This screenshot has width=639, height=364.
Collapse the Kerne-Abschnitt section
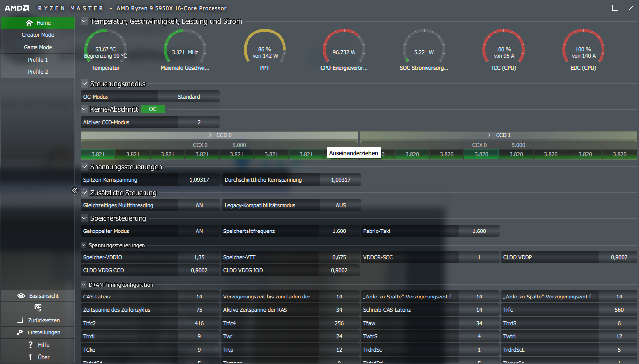[84, 109]
